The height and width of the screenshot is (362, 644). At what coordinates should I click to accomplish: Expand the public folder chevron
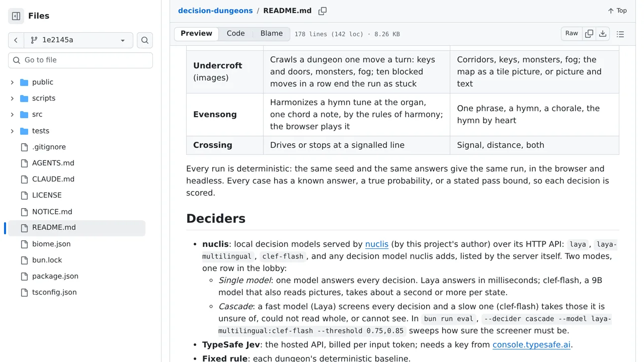(x=12, y=82)
